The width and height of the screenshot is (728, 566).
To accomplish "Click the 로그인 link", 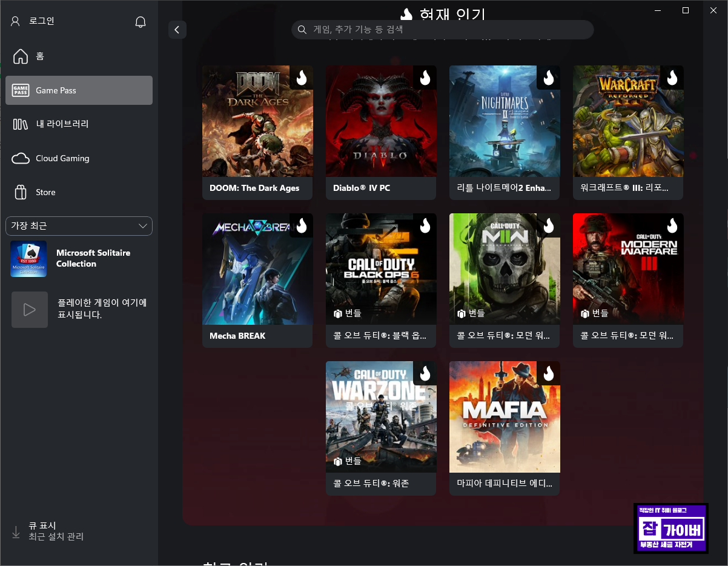I will click(41, 21).
